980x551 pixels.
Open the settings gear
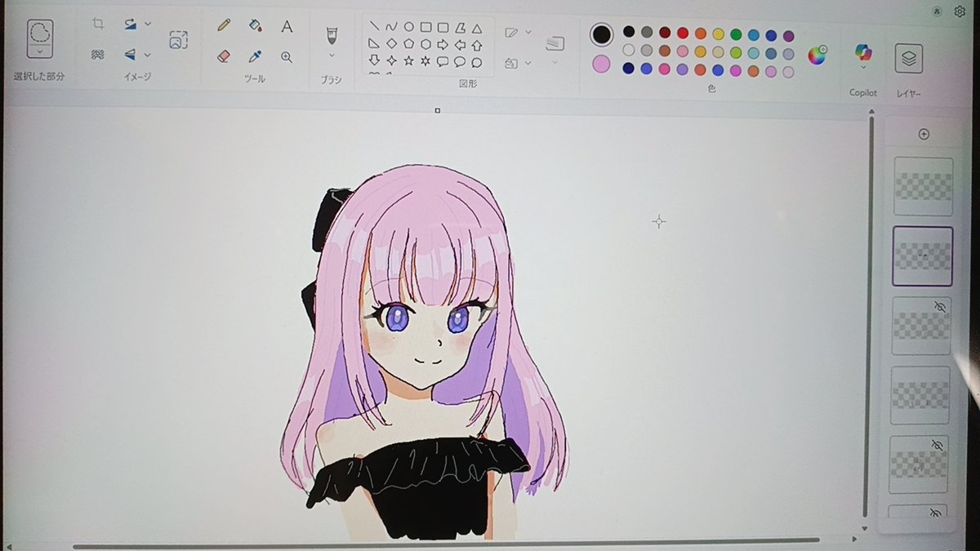pos(960,11)
